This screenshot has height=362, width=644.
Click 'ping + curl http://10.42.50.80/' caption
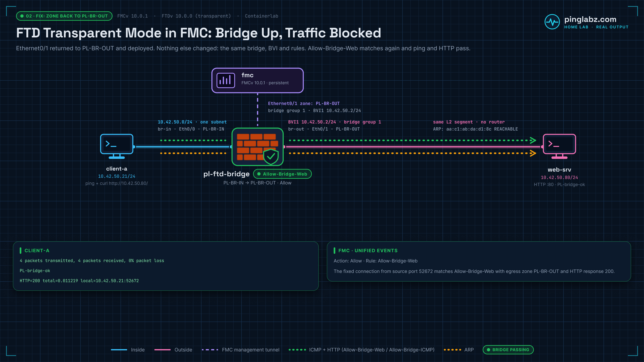point(117,183)
